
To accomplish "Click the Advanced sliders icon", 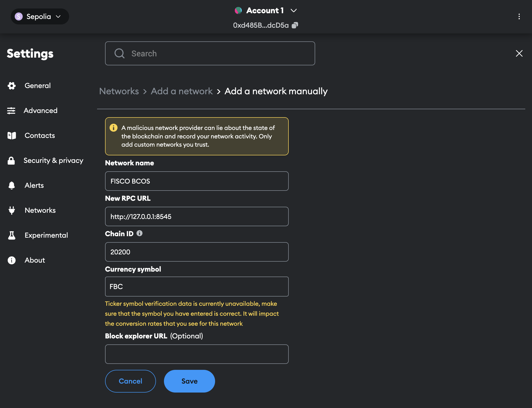I will point(11,110).
